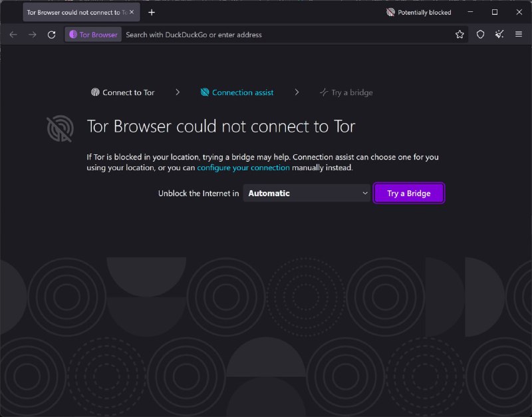The image size is (532, 417).
Task: Click the Connection assist icon in the stepper
Action: point(205,92)
